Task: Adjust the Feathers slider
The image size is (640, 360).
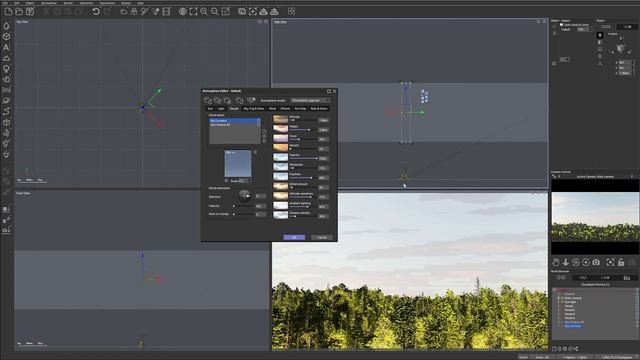Action: click(303, 178)
